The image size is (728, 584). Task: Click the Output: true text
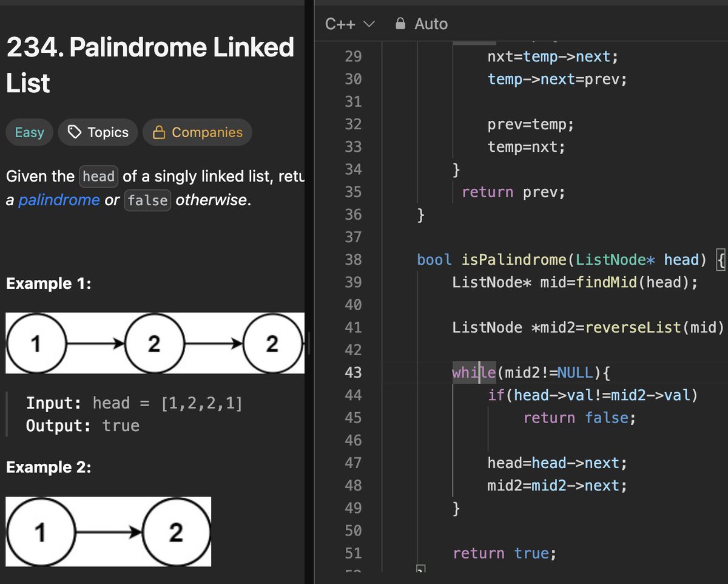(x=83, y=426)
